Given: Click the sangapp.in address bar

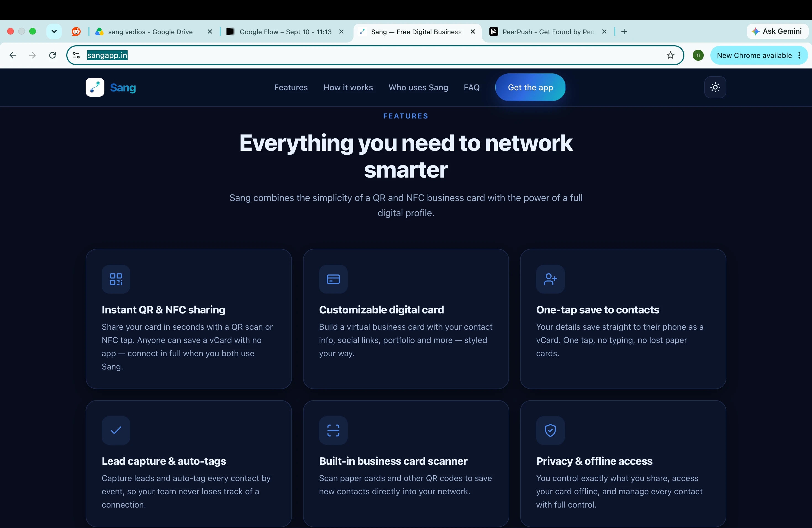Looking at the screenshot, I should [x=375, y=55].
